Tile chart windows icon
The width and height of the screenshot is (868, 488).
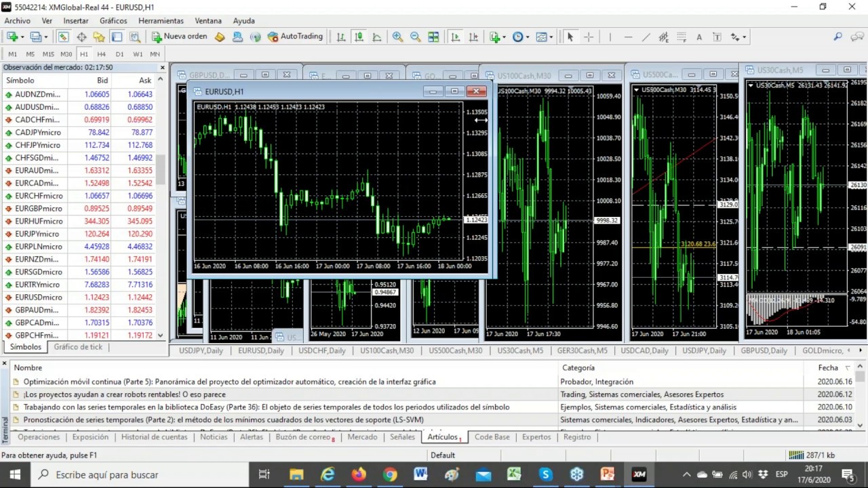(433, 37)
